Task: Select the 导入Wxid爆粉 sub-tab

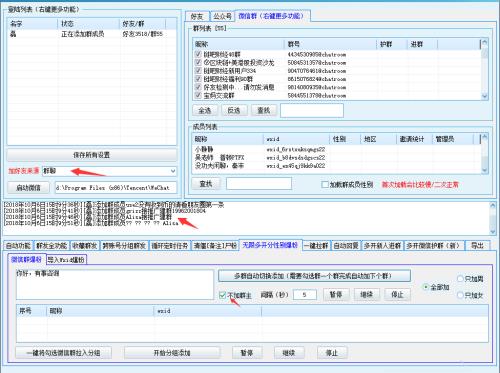Action: 66,260
